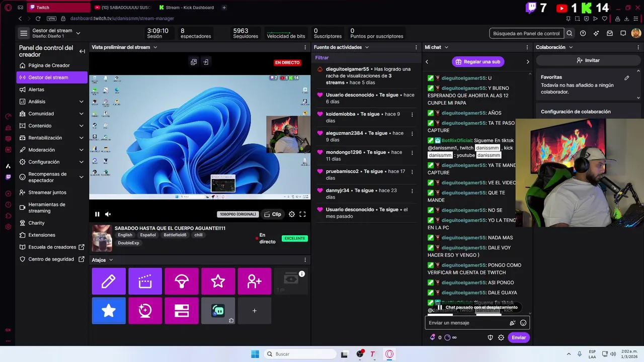644x362 pixels.
Task: Open the Atajos panel dropdown
Action: point(111,260)
